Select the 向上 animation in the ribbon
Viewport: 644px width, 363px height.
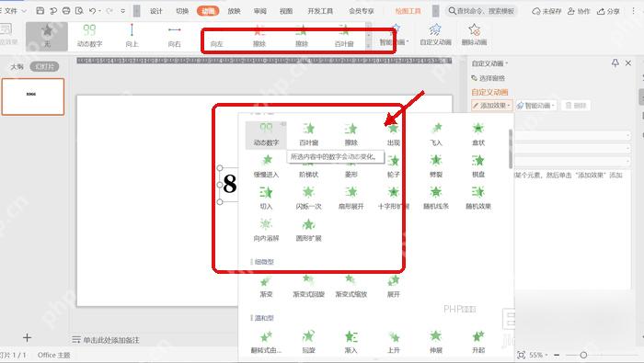click(x=132, y=36)
